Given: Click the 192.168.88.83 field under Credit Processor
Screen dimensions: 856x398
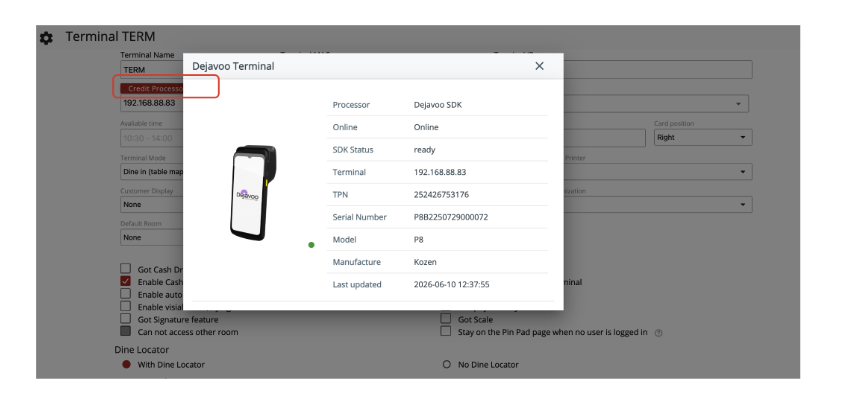Looking at the screenshot, I should 152,103.
